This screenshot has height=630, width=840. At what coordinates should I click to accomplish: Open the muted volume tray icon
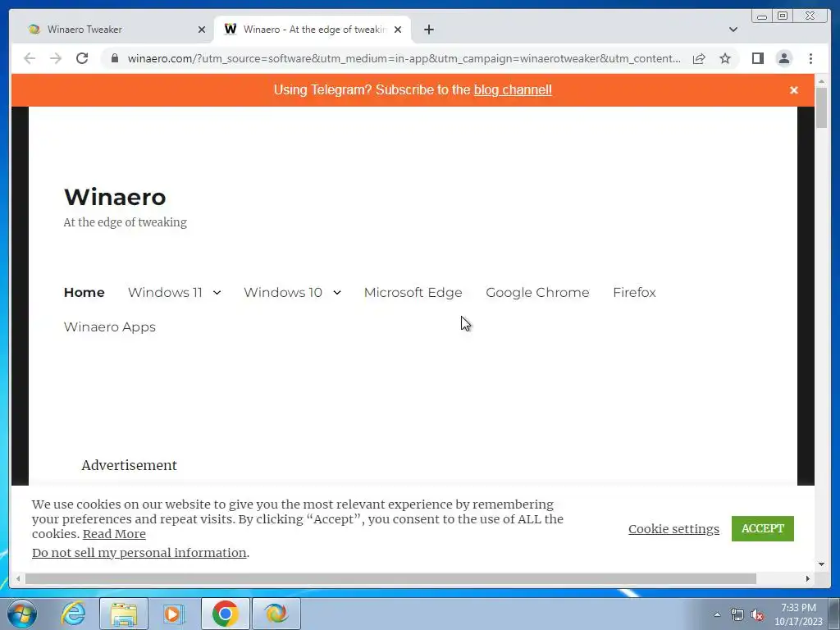757,614
